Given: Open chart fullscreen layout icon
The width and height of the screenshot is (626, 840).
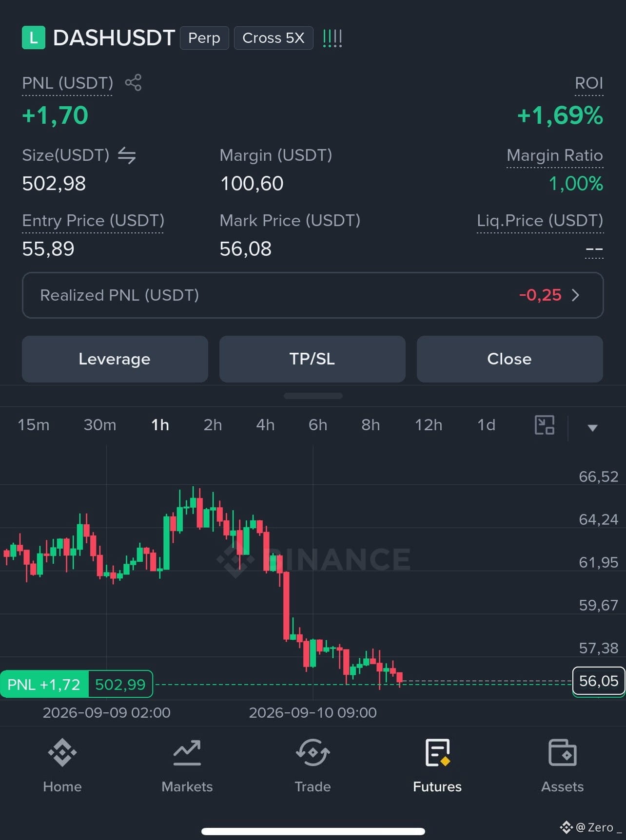Looking at the screenshot, I should point(545,425).
